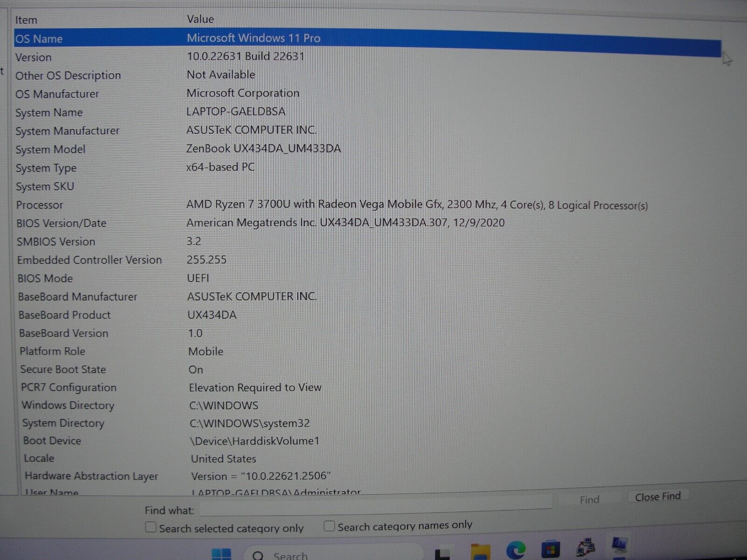
Task: Open File Explorer from the taskbar
Action: pyautogui.click(x=480, y=552)
